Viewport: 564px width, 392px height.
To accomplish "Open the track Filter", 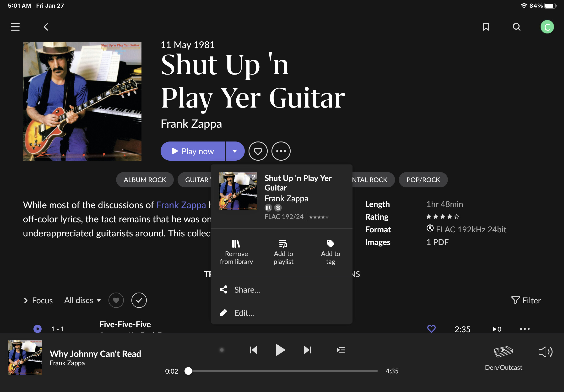I will coord(526,300).
